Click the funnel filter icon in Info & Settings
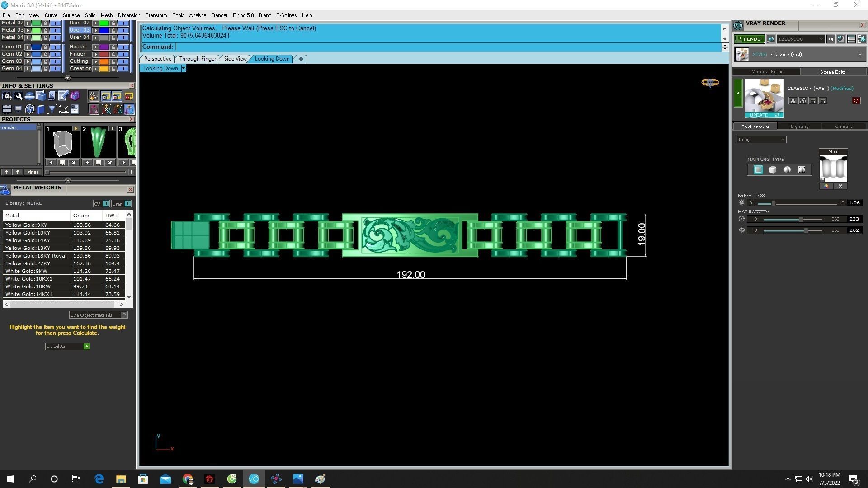This screenshot has width=868, height=488. tap(52, 109)
